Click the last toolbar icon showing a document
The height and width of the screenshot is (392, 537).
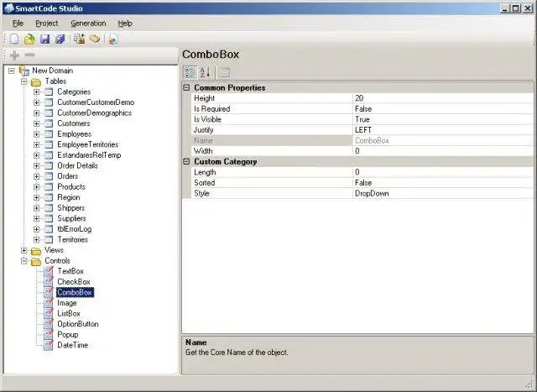click(113, 39)
